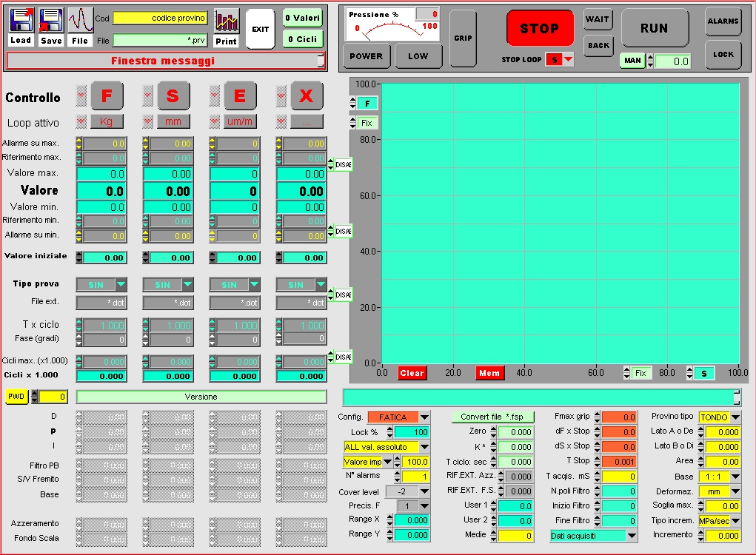Click the Lock % value field
The width and height of the screenshot is (756, 555).
point(411,432)
